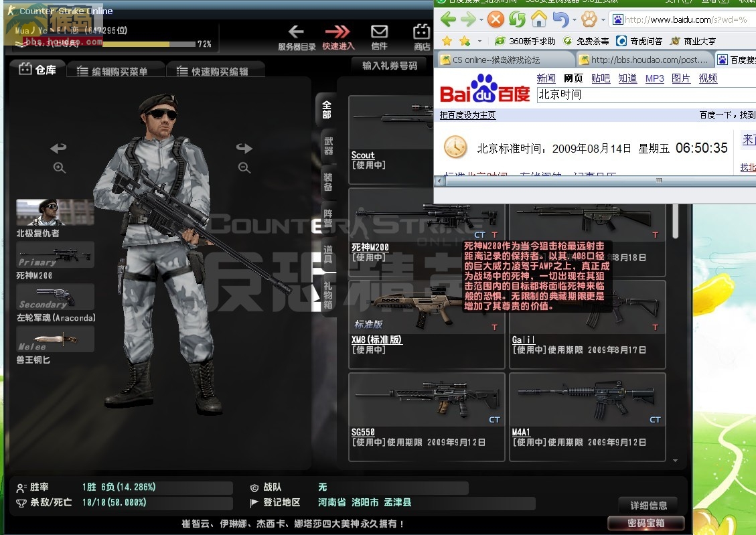Open the dropdown next to forward arrow
The height and width of the screenshot is (535, 756).
tap(481, 20)
